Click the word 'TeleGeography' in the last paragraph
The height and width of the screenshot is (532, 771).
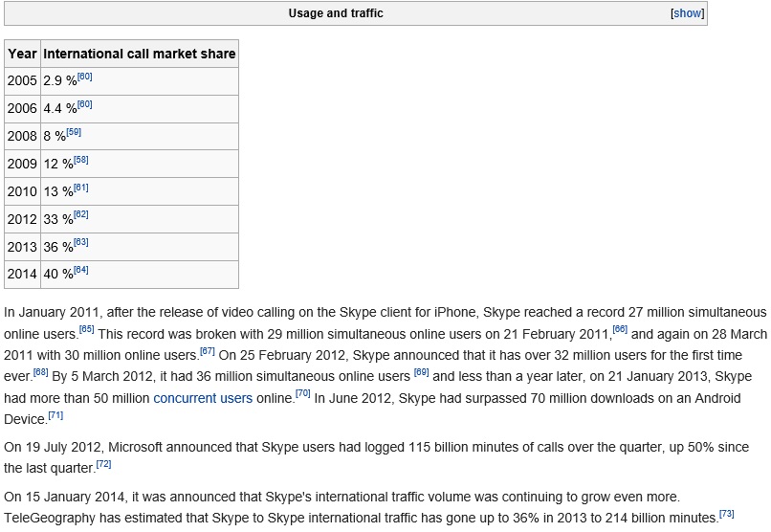pos(49,518)
